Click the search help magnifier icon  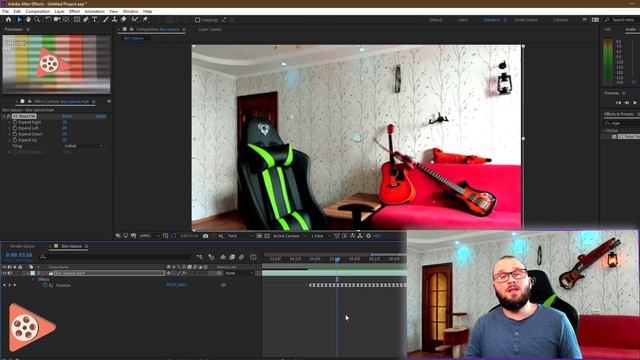click(607, 20)
